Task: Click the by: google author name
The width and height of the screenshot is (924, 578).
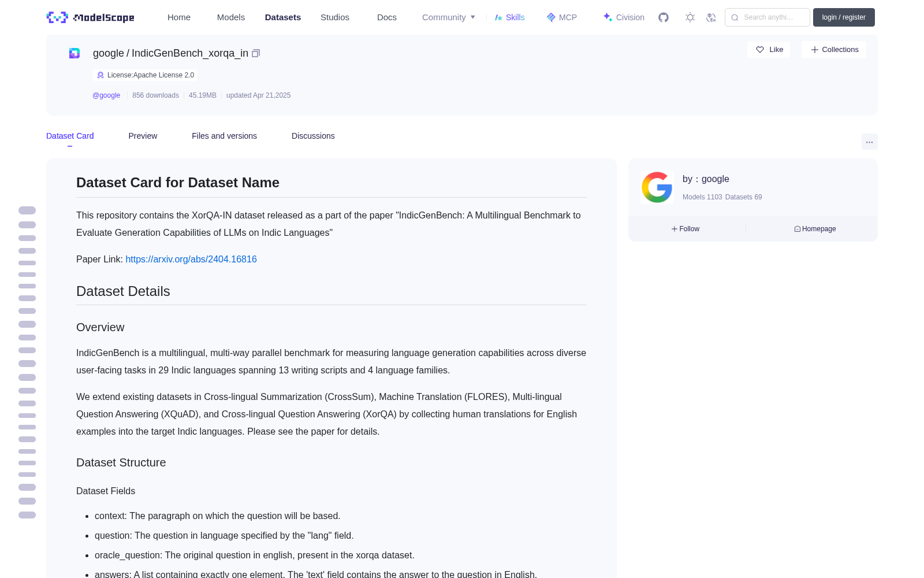Action: [x=706, y=179]
